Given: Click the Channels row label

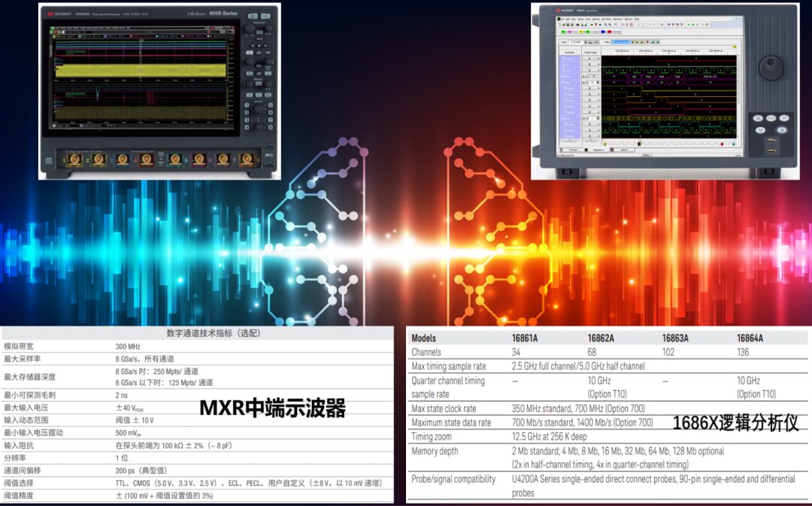Looking at the screenshot, I should click(x=426, y=352).
